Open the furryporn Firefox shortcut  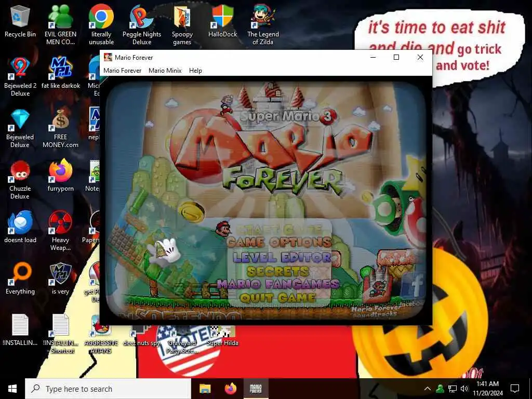(x=60, y=176)
